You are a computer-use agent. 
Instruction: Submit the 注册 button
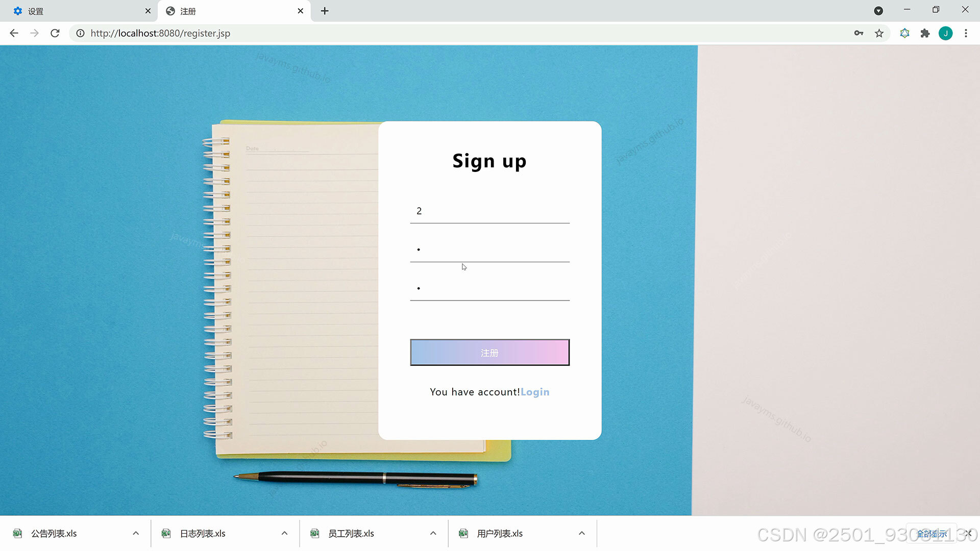point(489,353)
